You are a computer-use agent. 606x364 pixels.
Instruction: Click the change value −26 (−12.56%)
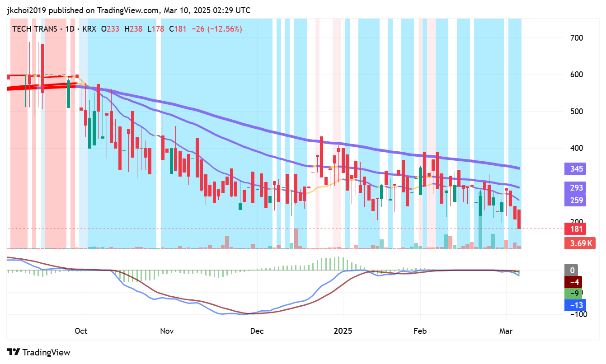coord(216,29)
